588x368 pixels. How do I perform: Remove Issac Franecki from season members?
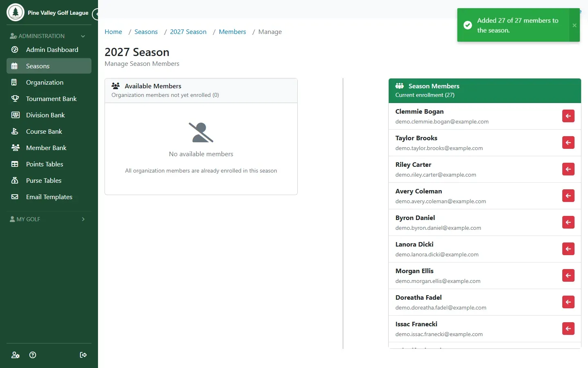click(x=568, y=329)
